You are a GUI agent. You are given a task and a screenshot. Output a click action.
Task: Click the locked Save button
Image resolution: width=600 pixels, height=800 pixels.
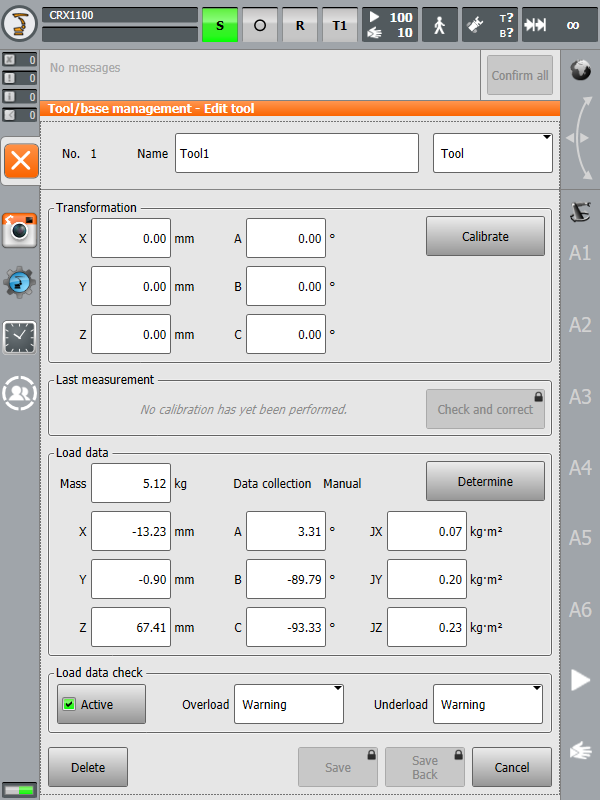(338, 767)
